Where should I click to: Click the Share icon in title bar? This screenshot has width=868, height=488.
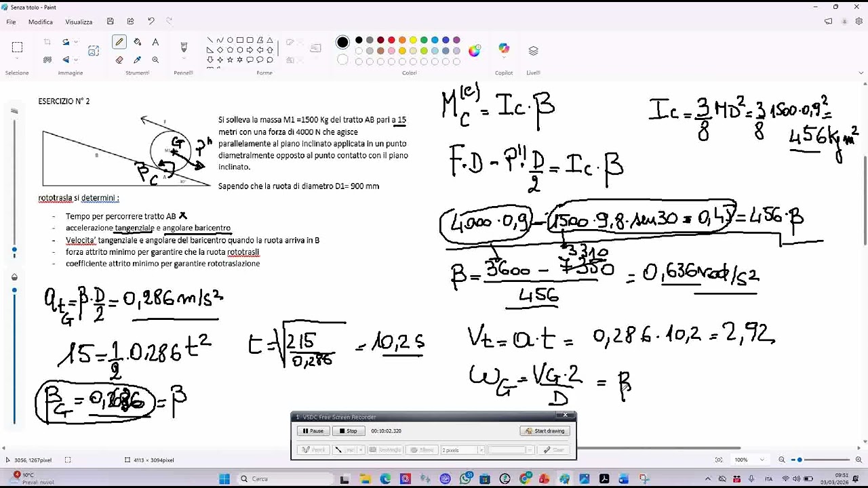(130, 22)
